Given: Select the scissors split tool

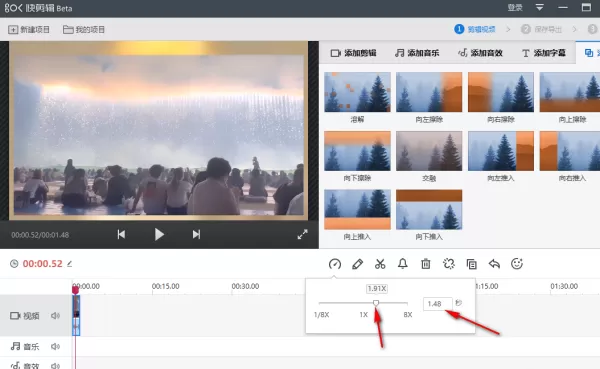Looking at the screenshot, I should point(380,264).
